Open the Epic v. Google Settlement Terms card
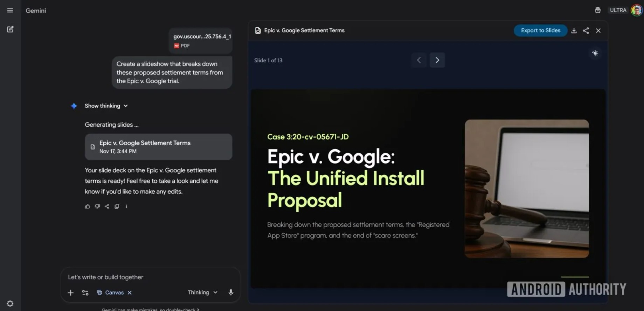This screenshot has height=311, width=644. point(158,147)
